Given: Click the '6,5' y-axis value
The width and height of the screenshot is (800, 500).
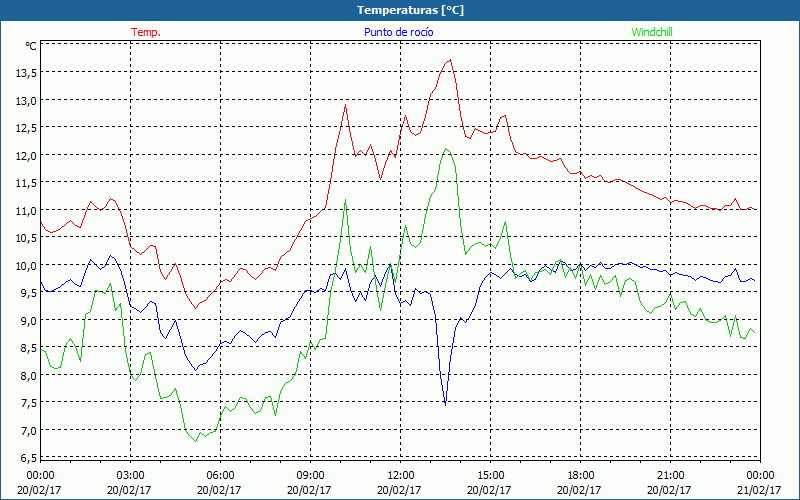Looking at the screenshot, I should coord(29,458).
